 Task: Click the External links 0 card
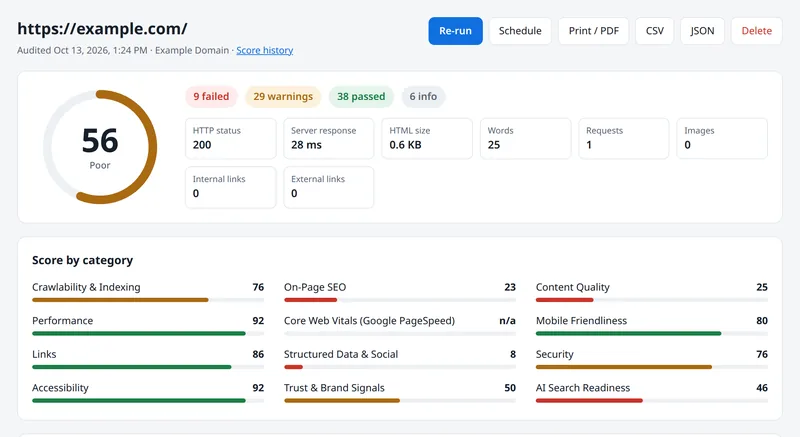coord(329,187)
